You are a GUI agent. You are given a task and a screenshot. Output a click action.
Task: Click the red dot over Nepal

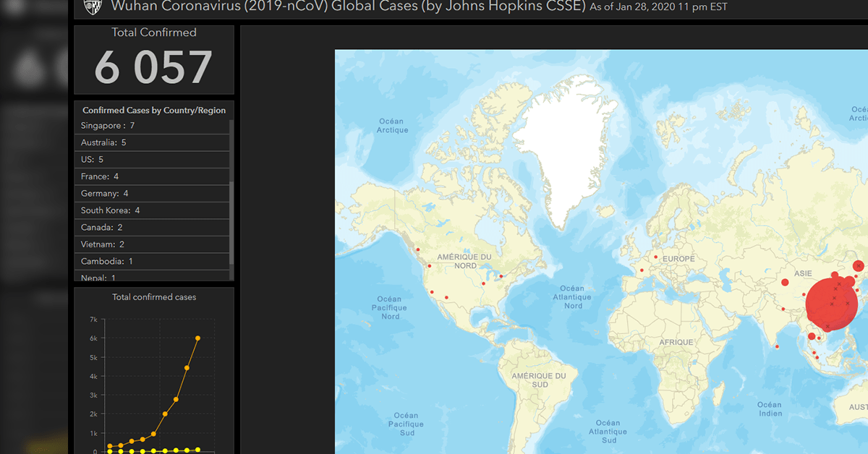[x=783, y=309]
